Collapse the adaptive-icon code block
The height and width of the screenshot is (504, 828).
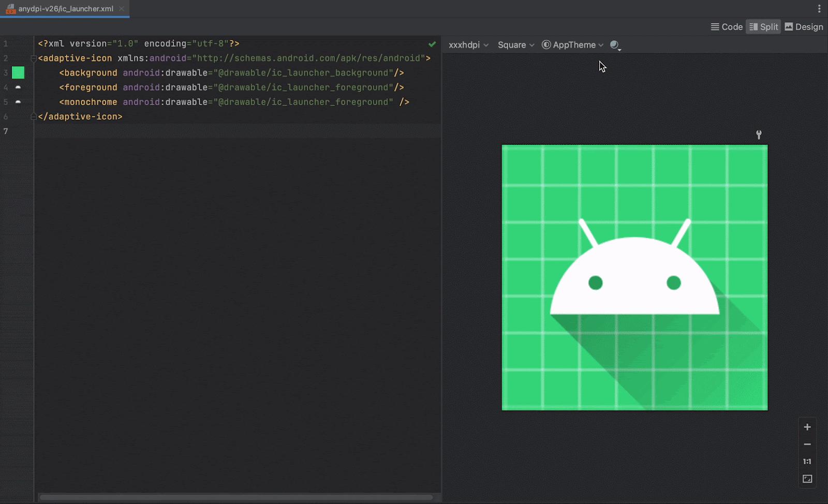click(33, 58)
